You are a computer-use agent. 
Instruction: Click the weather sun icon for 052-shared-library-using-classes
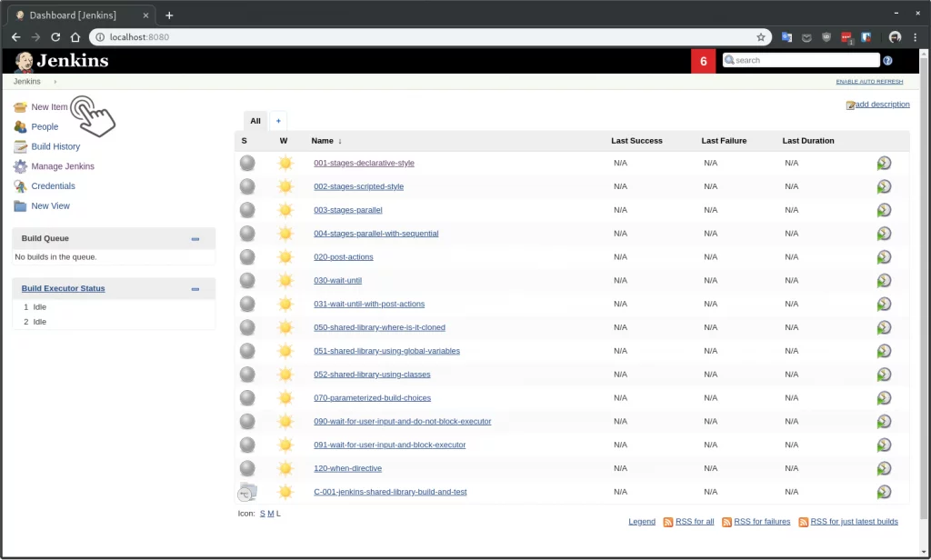(x=285, y=375)
